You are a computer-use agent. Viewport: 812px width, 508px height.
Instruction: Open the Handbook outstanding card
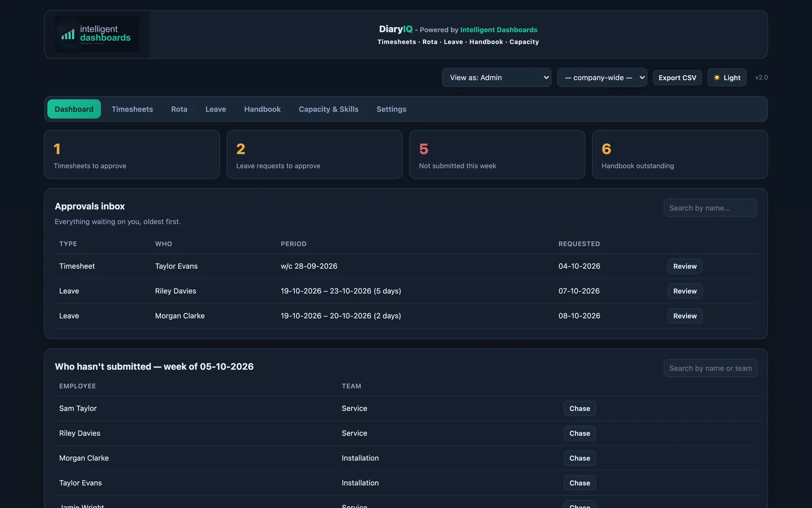(x=680, y=154)
